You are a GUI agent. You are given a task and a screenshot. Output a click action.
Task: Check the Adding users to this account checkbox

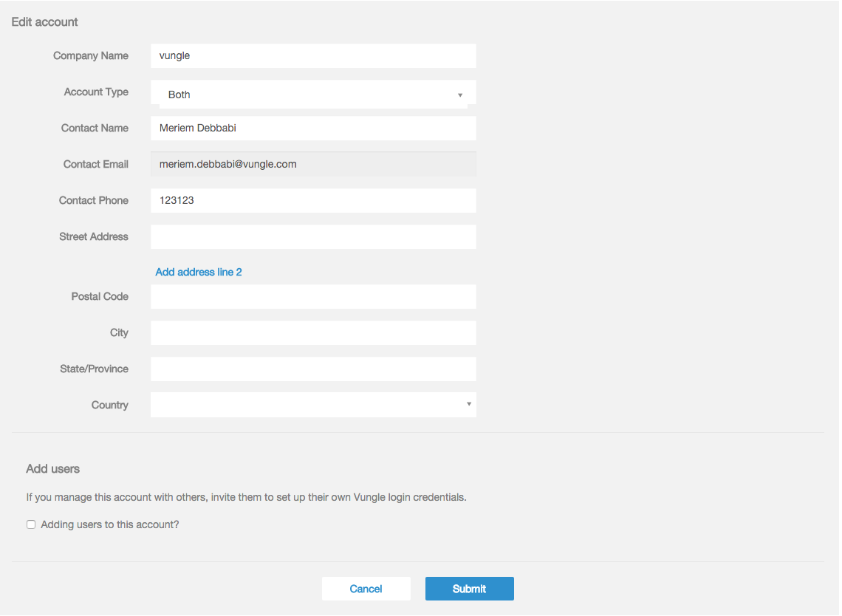click(x=31, y=524)
